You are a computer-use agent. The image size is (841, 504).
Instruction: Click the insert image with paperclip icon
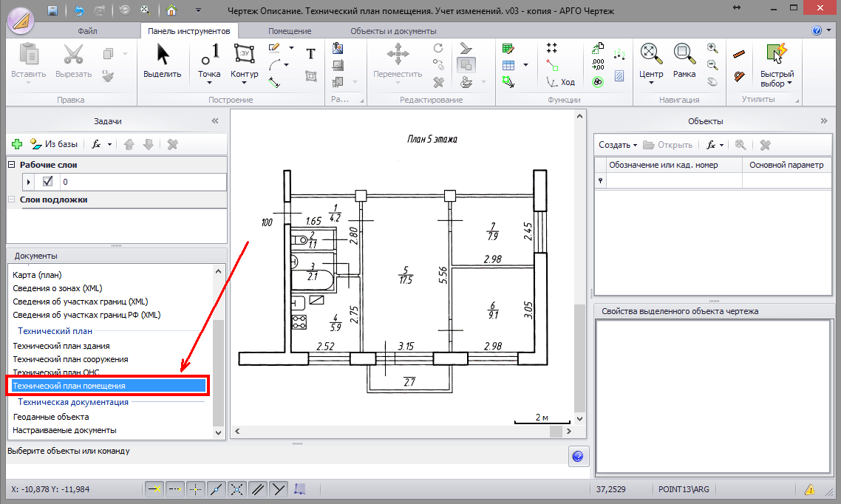click(338, 48)
